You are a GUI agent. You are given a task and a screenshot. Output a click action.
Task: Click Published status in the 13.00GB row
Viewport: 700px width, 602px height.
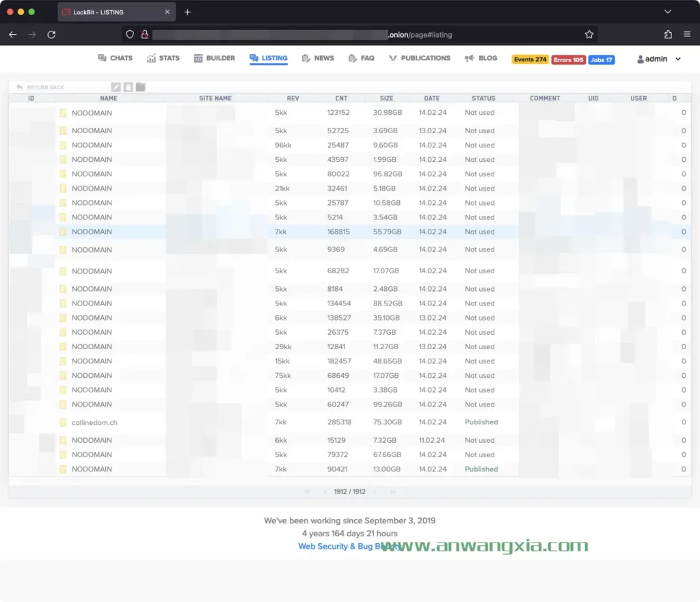click(481, 469)
